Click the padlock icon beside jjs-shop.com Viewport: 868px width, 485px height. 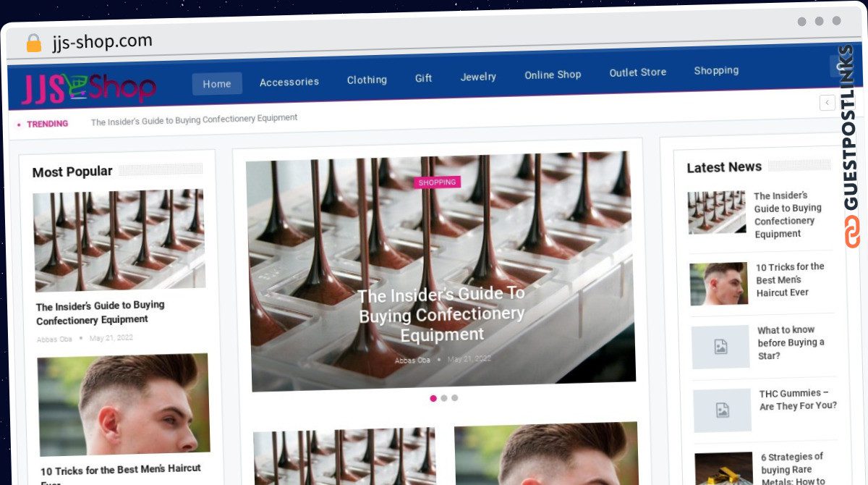[x=34, y=43]
